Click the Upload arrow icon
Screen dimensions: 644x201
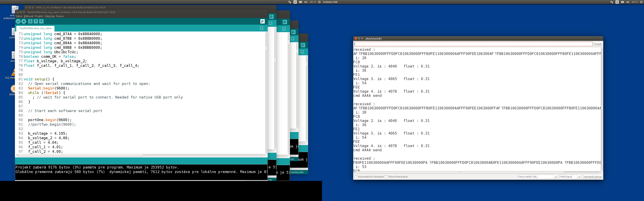click(24, 21)
